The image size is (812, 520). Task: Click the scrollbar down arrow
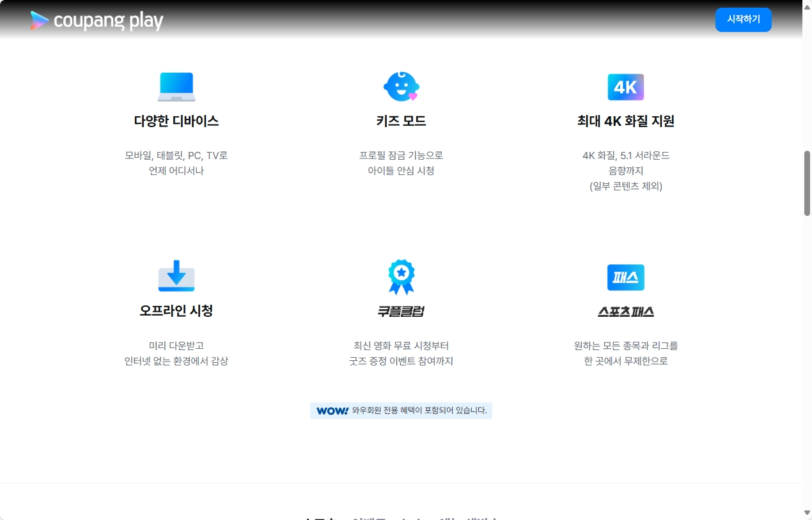807,514
